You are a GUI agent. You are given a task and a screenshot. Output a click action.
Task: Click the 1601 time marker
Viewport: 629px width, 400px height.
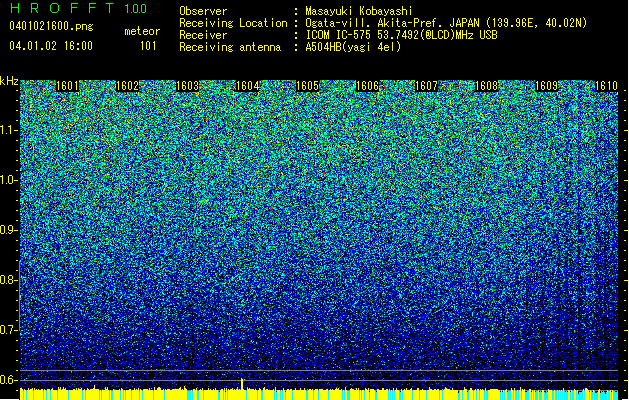[67, 86]
